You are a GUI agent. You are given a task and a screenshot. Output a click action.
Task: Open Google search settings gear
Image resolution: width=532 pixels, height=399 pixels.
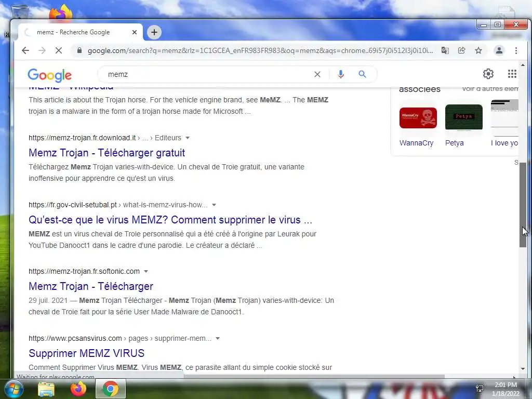pyautogui.click(x=488, y=74)
